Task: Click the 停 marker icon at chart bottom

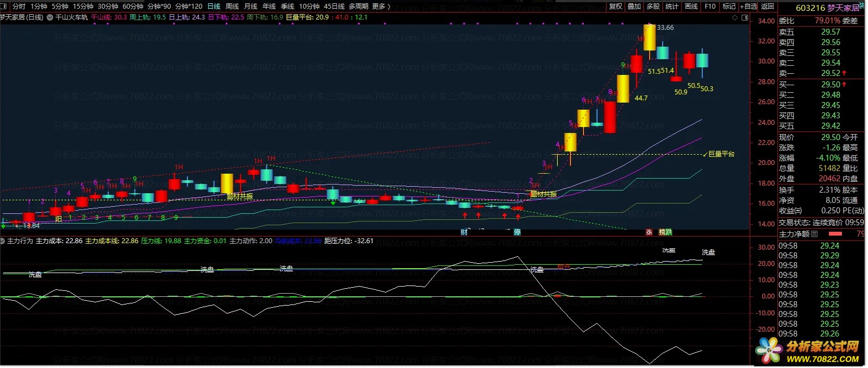Action: [x=517, y=232]
